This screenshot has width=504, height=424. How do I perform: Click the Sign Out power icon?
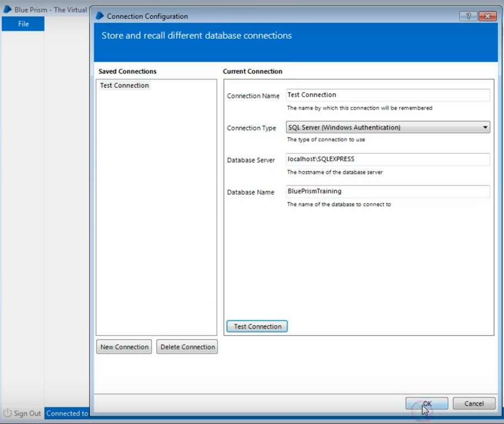click(7, 413)
